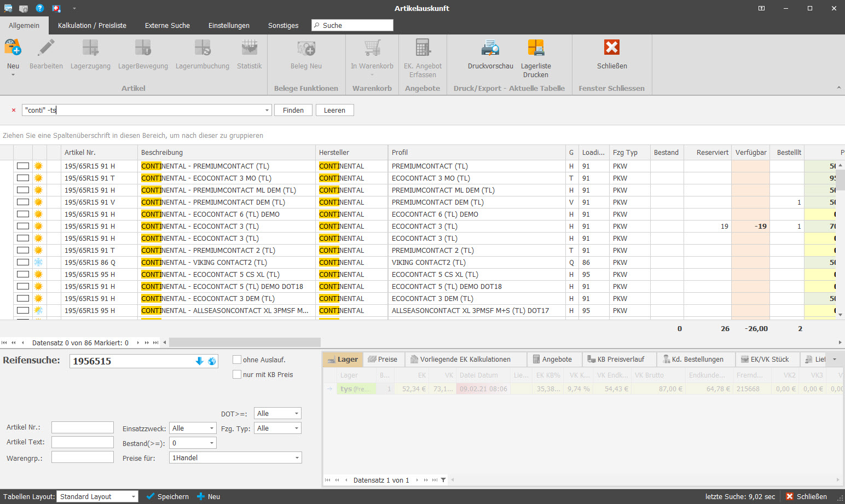845x504 pixels.
Task: Sort by Verfügbar column header
Action: [x=750, y=152]
